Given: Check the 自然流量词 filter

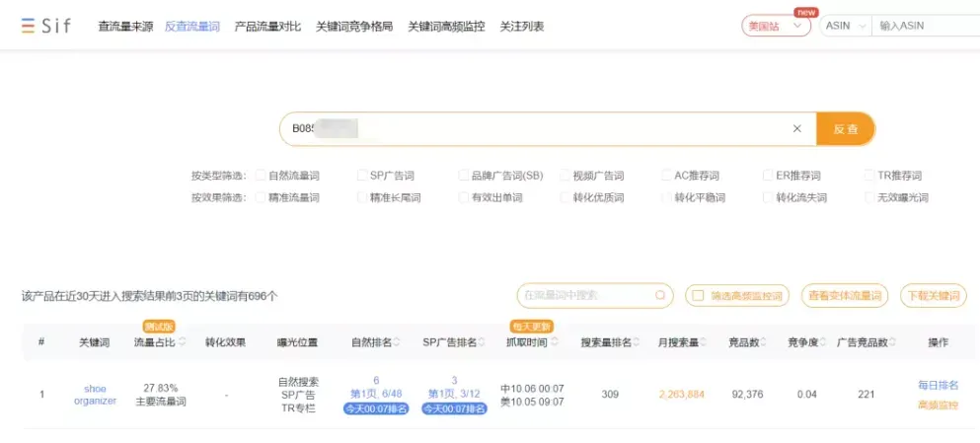Looking at the screenshot, I should click(261, 176).
